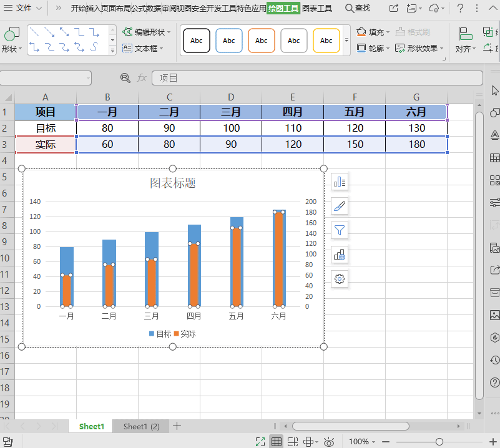The height and width of the screenshot is (448, 500).
Task: Click zoom out minus button
Action: coord(386,442)
